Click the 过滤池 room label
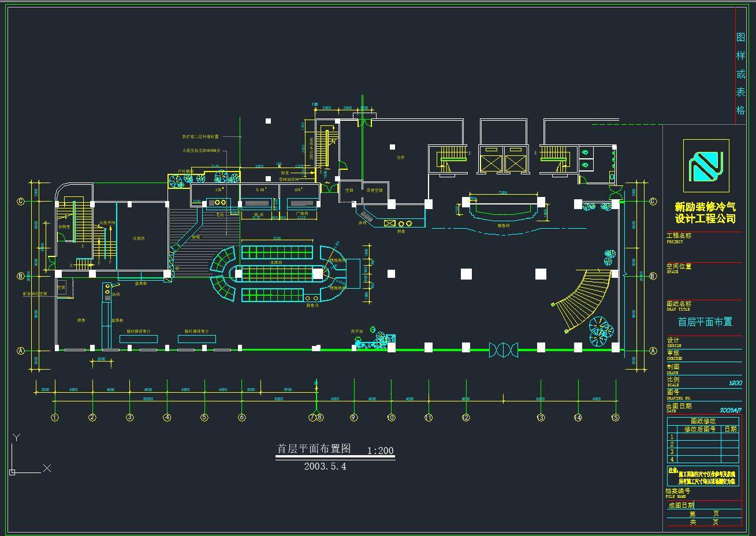 (139, 237)
